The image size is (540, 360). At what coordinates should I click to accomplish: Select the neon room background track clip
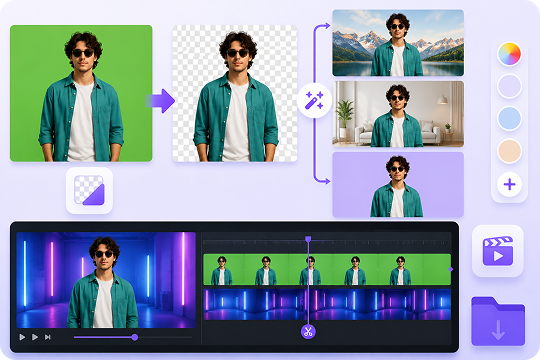coord(327,305)
